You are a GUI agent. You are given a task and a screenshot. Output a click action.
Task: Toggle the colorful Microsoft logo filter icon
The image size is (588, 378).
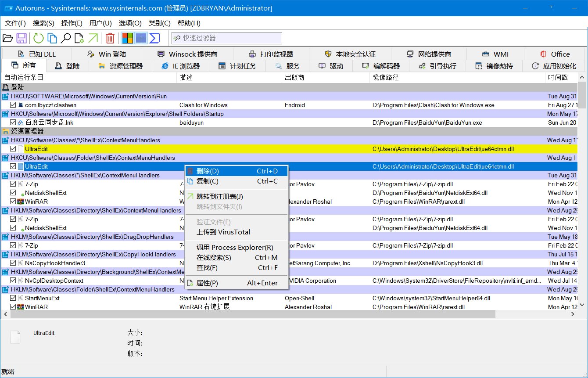click(127, 38)
